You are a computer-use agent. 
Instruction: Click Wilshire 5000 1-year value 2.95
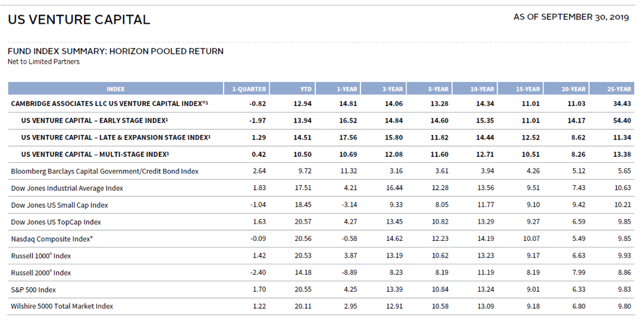click(x=350, y=306)
